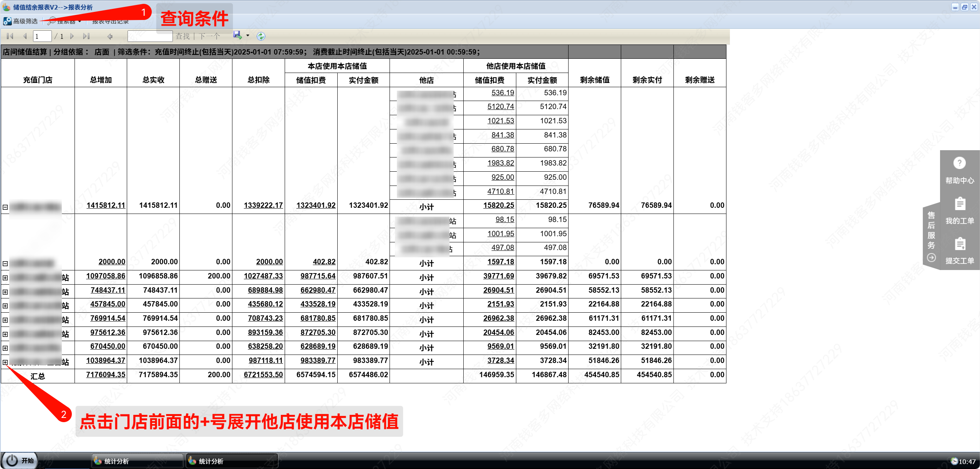Click 汇总 total link 7176094.35

pos(106,375)
